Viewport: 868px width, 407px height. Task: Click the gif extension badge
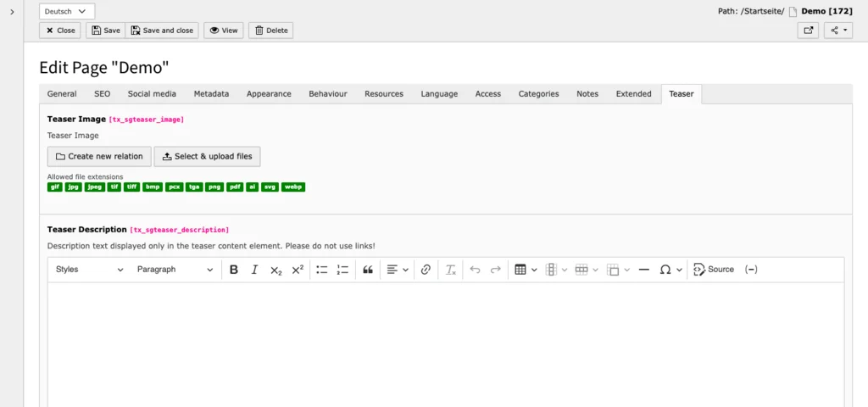(x=55, y=187)
